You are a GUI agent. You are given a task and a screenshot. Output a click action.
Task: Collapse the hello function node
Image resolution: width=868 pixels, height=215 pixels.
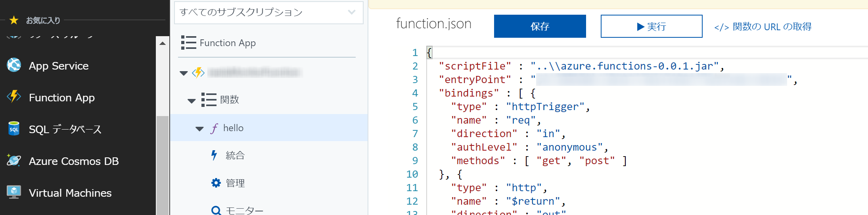pos(199,129)
